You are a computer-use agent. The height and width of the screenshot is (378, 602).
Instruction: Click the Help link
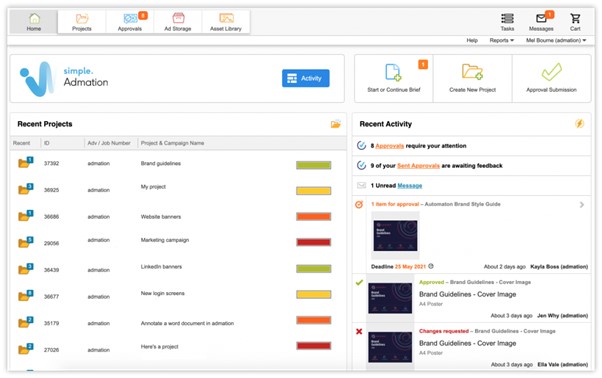472,40
